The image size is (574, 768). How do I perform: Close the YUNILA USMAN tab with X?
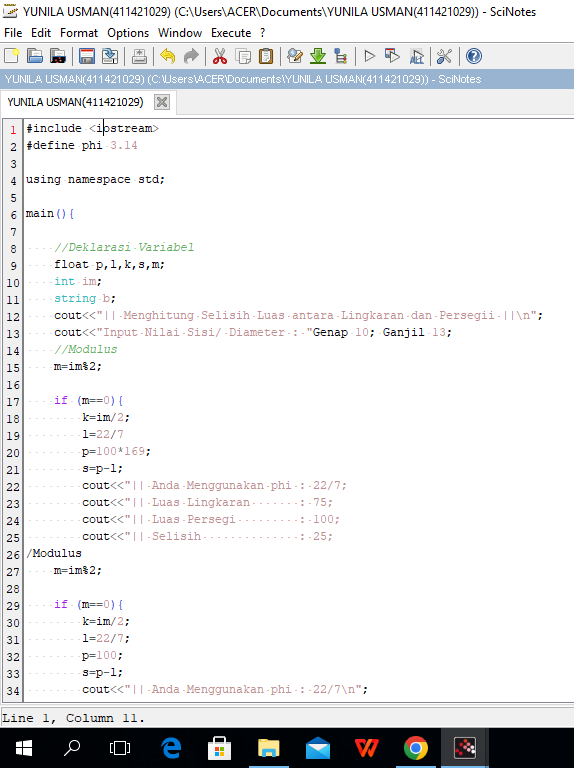coord(162,102)
